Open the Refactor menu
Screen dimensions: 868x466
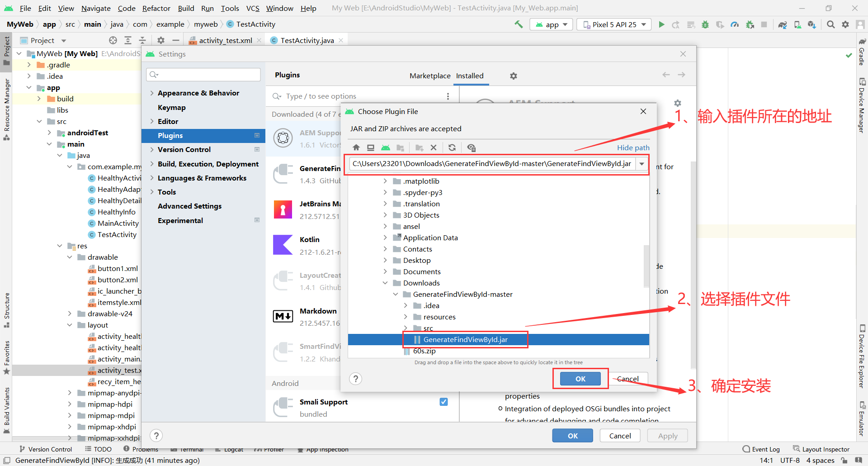[x=156, y=8]
